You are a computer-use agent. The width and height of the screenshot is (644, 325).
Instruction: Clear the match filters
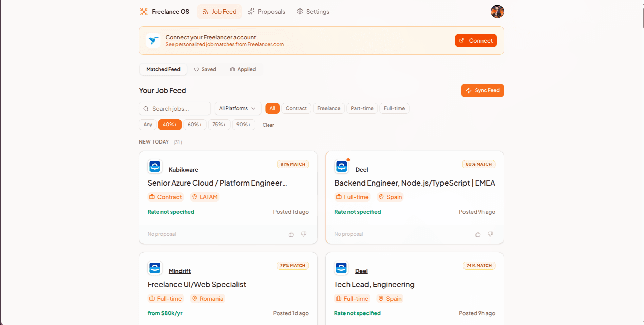(268, 125)
